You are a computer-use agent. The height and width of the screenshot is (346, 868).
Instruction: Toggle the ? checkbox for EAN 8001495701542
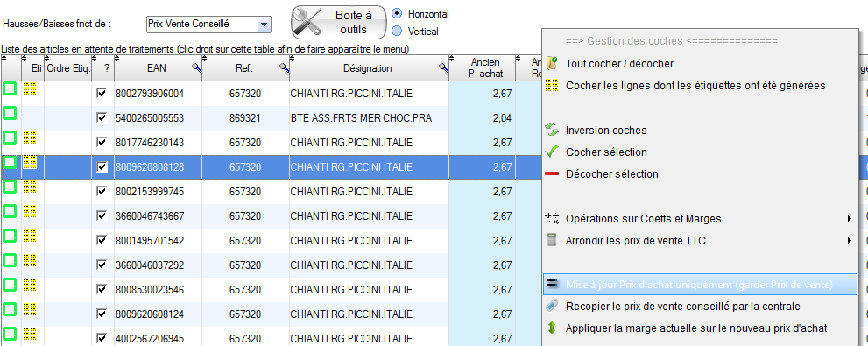[x=102, y=240]
